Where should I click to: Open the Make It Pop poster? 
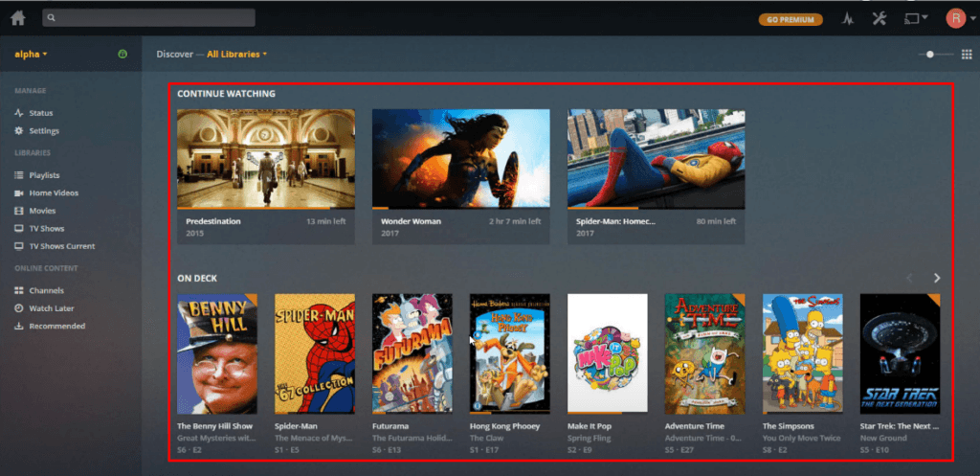click(x=608, y=354)
